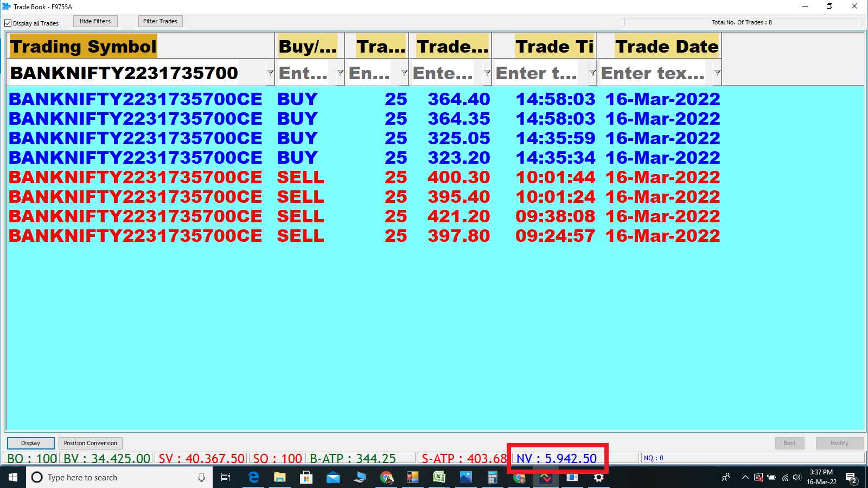
Task: Focus the Trading Symbol filter text field
Action: point(136,73)
